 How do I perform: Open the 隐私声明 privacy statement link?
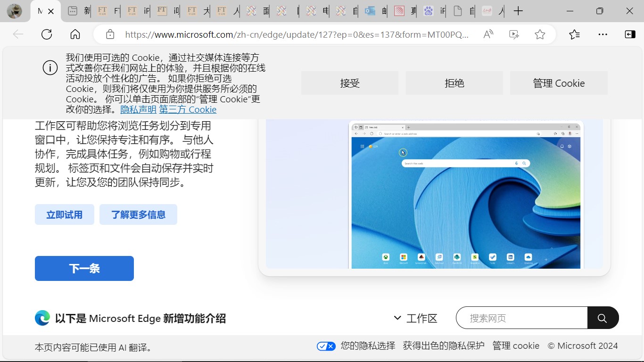coord(138,110)
